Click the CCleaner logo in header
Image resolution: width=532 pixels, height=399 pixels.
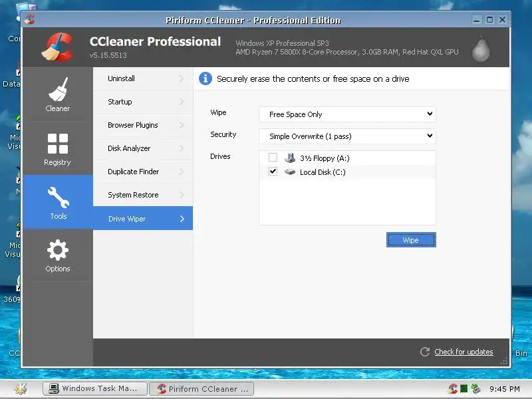click(57, 47)
